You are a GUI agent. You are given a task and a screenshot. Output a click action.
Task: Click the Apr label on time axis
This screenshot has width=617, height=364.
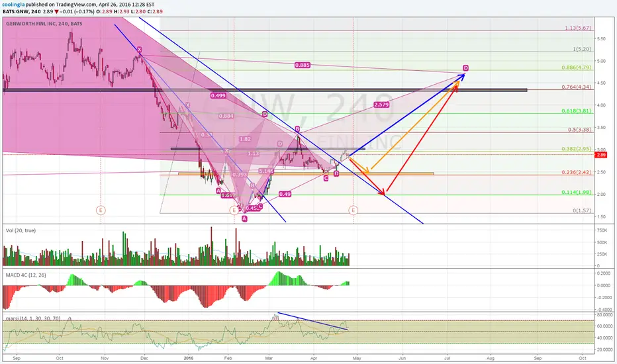(314, 359)
